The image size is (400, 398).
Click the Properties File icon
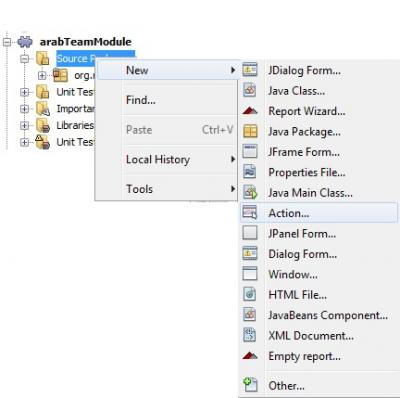pos(250,172)
